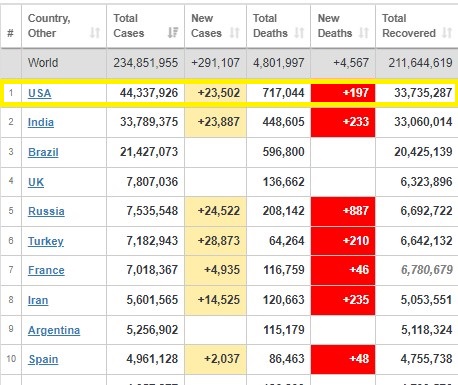This screenshot has height=385, width=458.
Task: Click Russia's red +887 new deaths cell
Action: point(343,211)
